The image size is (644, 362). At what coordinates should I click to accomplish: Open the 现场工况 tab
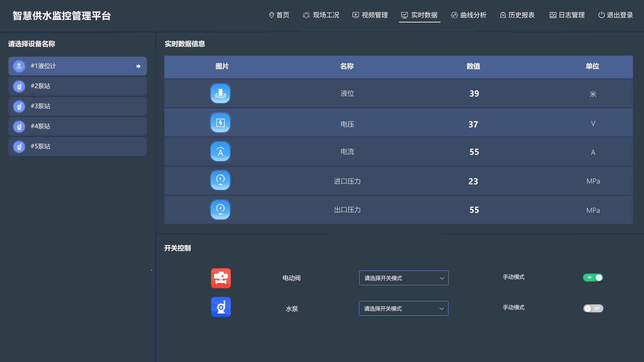click(x=321, y=15)
